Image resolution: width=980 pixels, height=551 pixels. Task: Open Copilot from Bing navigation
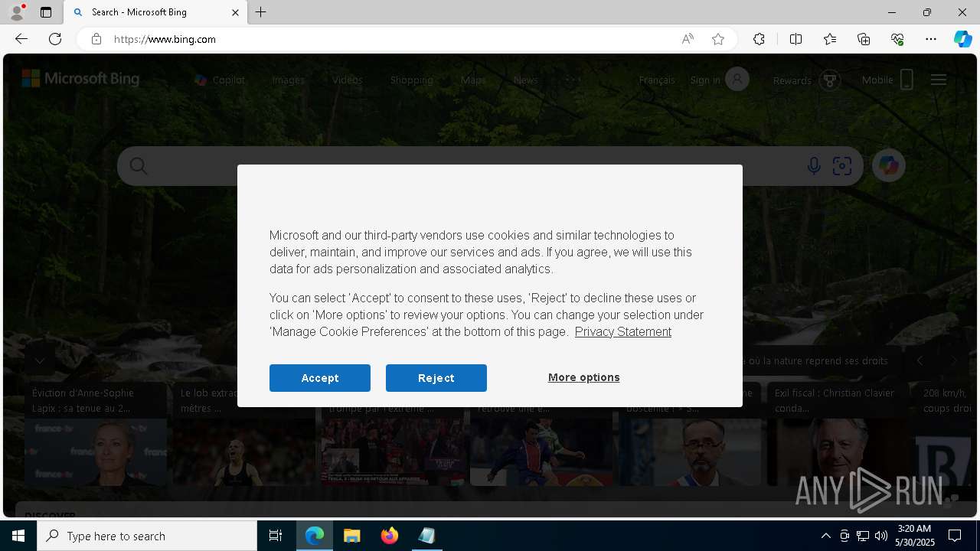pos(220,80)
